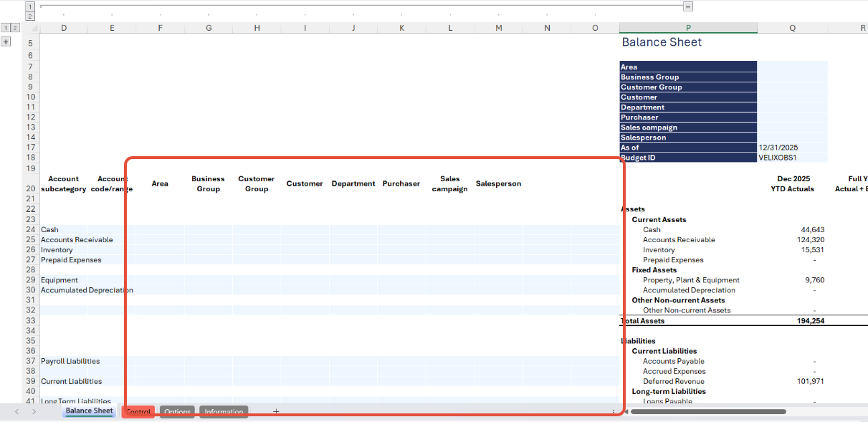Select the Sales campaign column header cell
The width and height of the screenshot is (868, 422).
[x=450, y=184]
